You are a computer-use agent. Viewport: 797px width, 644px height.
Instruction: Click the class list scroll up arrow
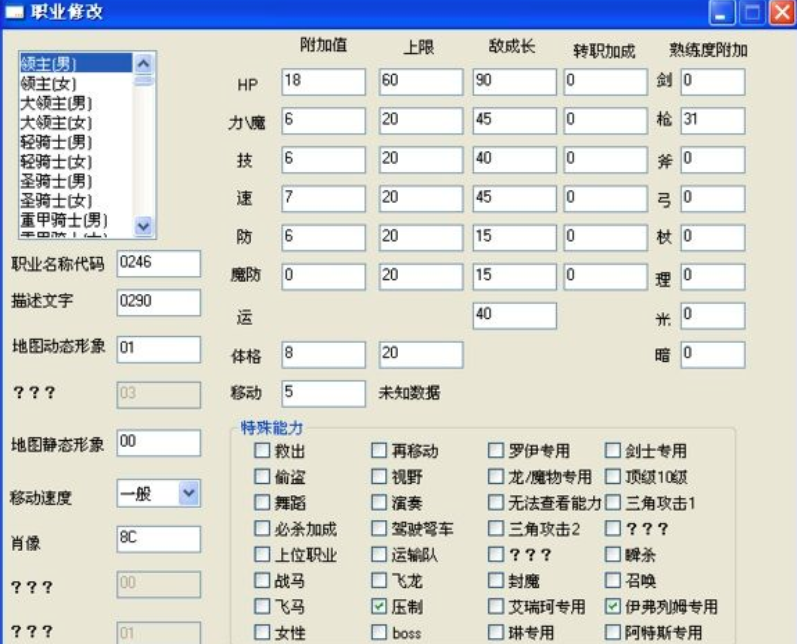pyautogui.click(x=144, y=64)
